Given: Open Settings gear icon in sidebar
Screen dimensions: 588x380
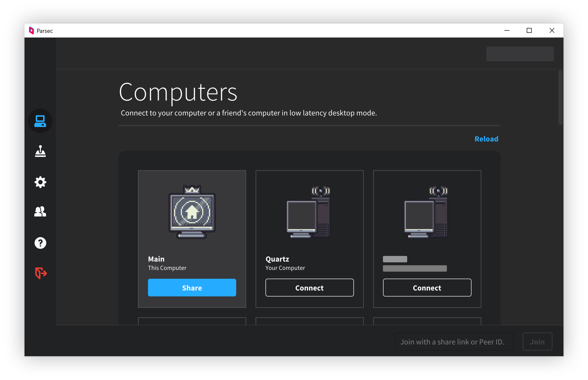Looking at the screenshot, I should [x=40, y=182].
